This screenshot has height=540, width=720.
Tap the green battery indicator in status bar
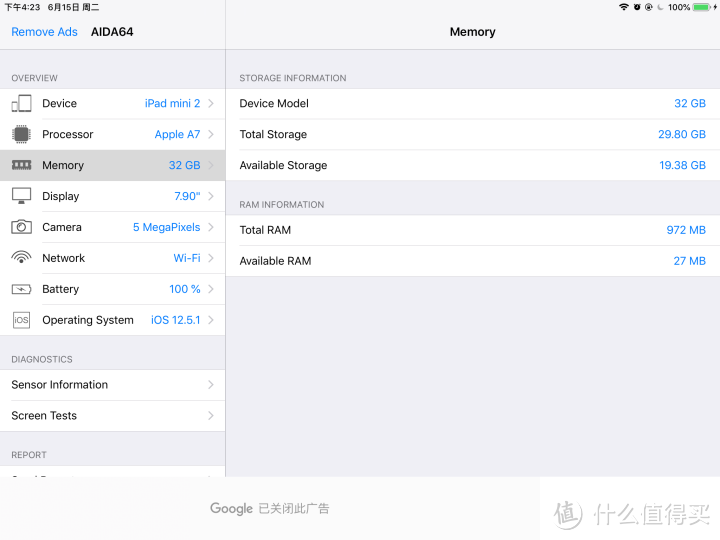point(702,7)
